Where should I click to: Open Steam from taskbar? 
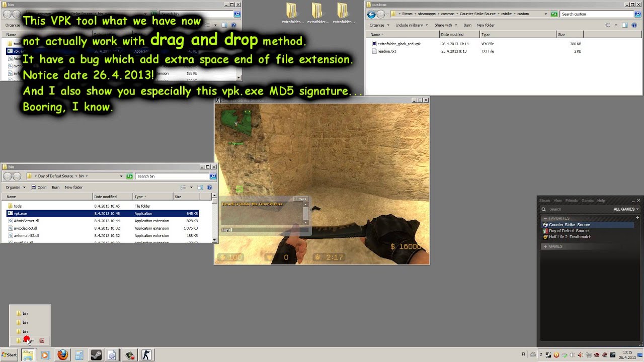pyautogui.click(x=96, y=355)
